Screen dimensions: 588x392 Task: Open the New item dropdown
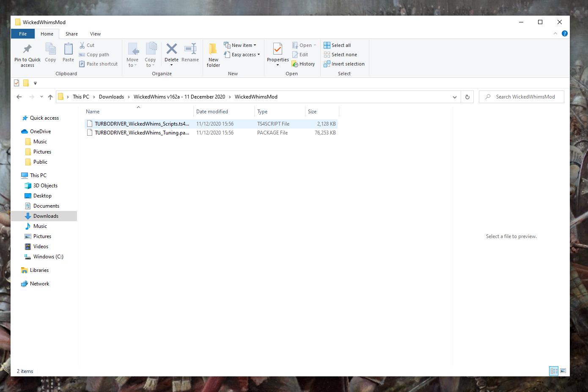(x=240, y=45)
